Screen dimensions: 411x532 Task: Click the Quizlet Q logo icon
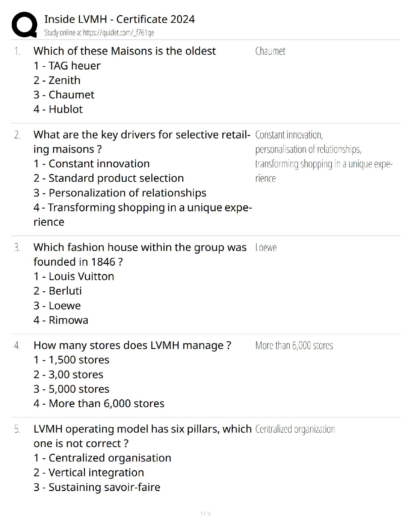[24, 25]
